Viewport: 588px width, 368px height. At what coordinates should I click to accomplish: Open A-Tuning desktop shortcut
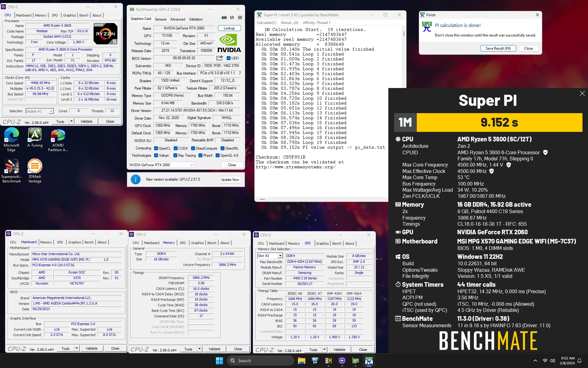[x=35, y=138]
